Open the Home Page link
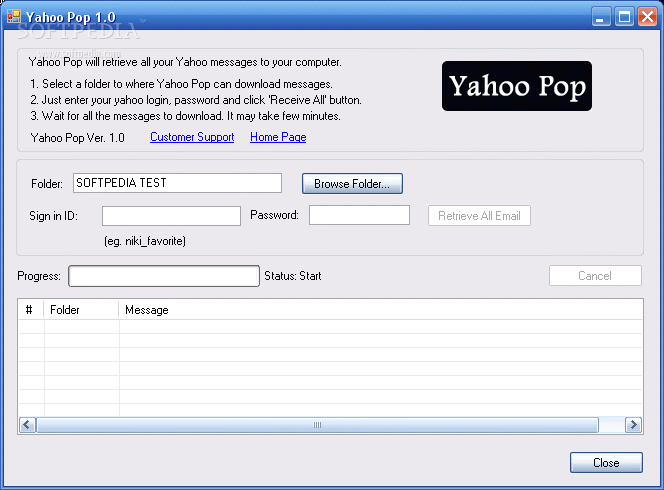 click(x=278, y=137)
